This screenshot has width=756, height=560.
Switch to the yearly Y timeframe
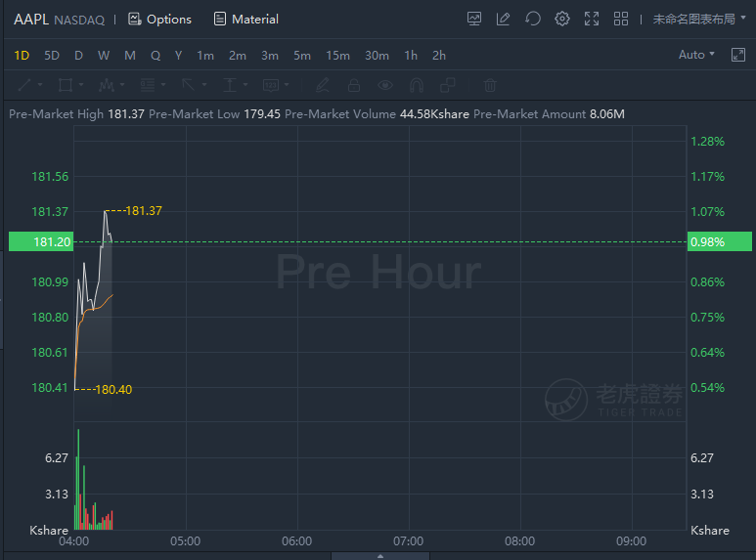[x=178, y=56]
